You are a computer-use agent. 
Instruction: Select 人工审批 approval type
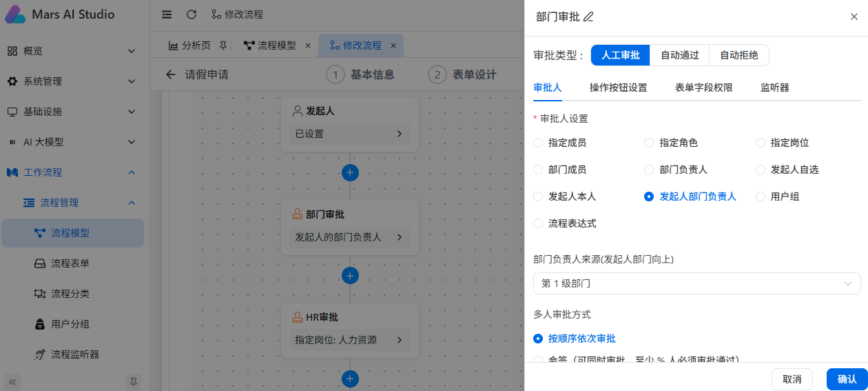coord(621,55)
